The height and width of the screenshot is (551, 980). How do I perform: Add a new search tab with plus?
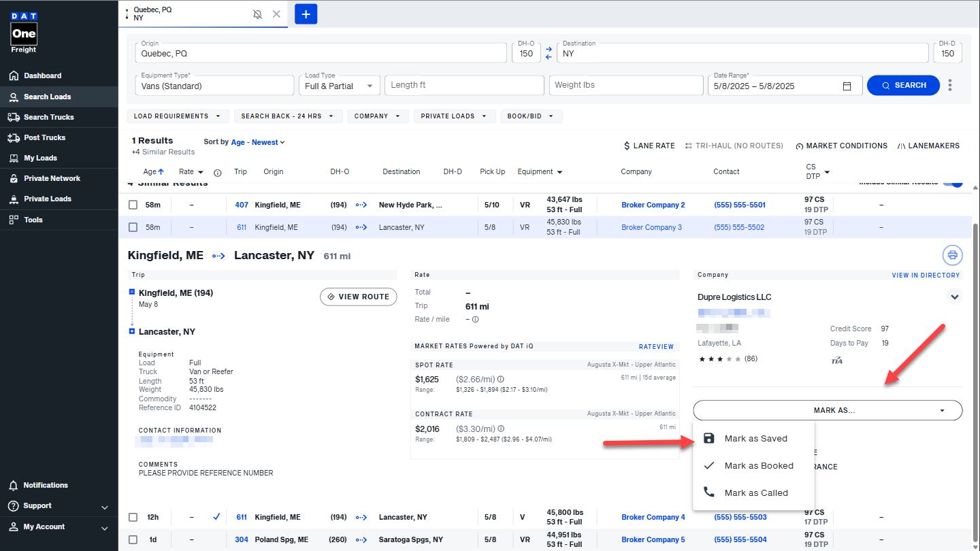(x=306, y=14)
